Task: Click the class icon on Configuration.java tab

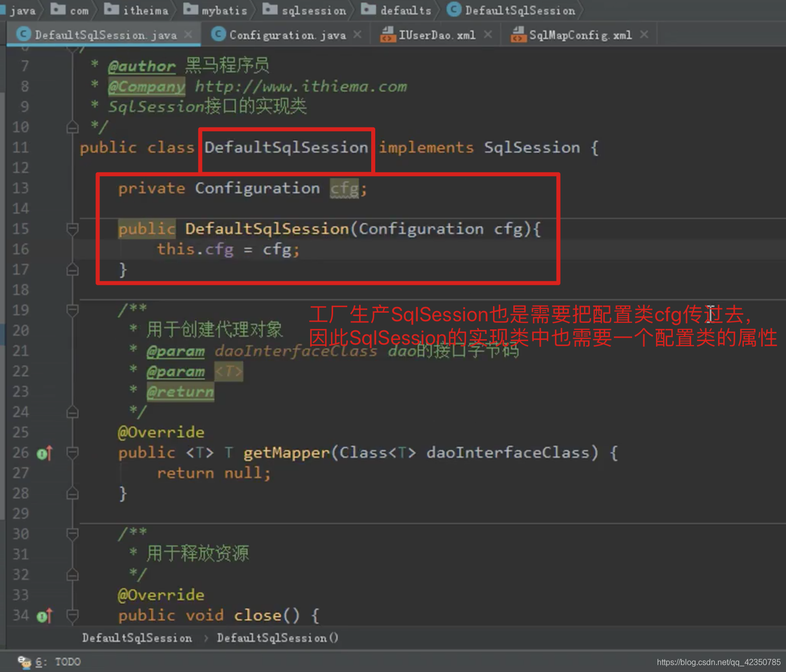Action: click(x=218, y=34)
